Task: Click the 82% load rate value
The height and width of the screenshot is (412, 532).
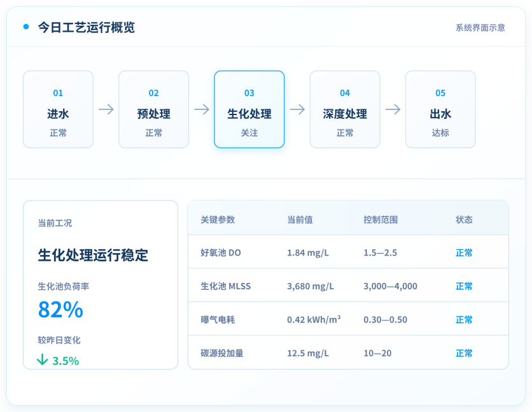Action: click(x=60, y=309)
